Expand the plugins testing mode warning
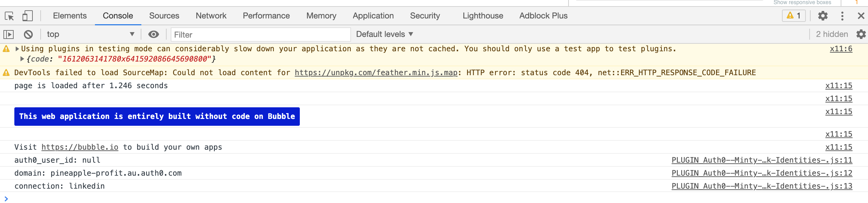This screenshot has width=868, height=203. click(17, 49)
